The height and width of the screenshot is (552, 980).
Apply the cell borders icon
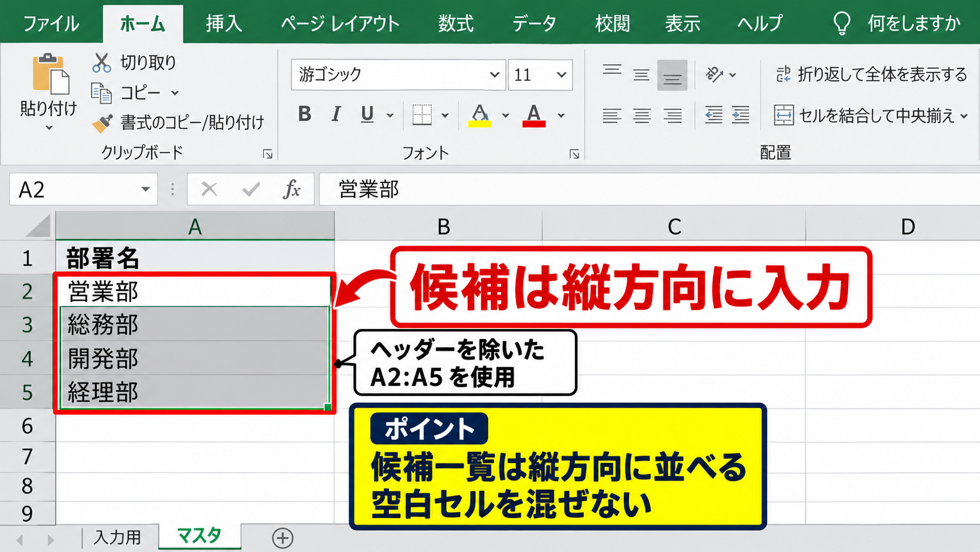[422, 115]
